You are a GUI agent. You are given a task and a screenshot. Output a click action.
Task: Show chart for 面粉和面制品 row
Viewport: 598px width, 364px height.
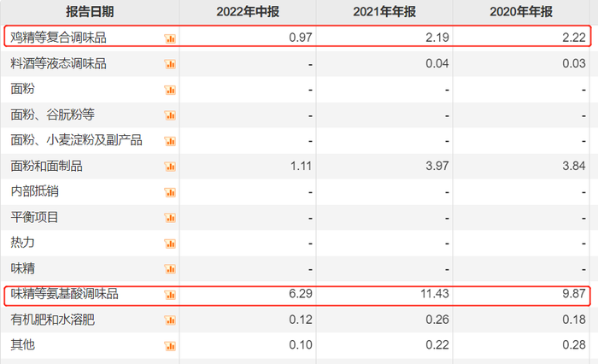coord(170,167)
